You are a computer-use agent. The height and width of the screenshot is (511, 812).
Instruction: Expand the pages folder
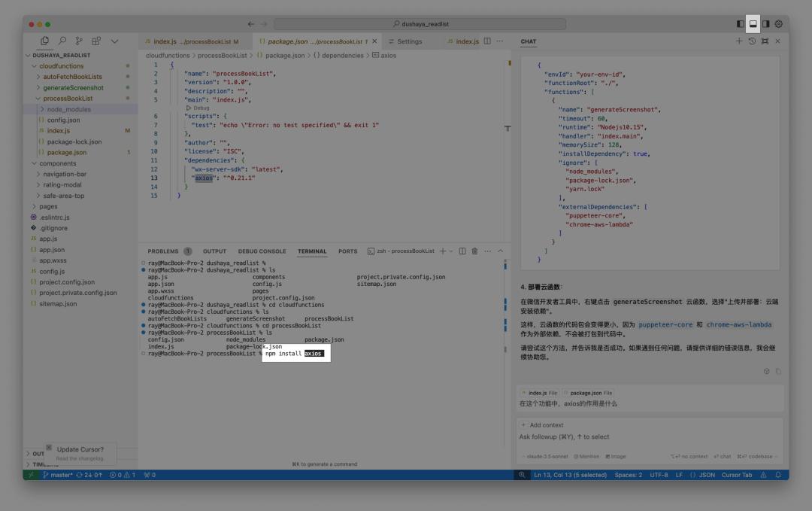point(48,206)
